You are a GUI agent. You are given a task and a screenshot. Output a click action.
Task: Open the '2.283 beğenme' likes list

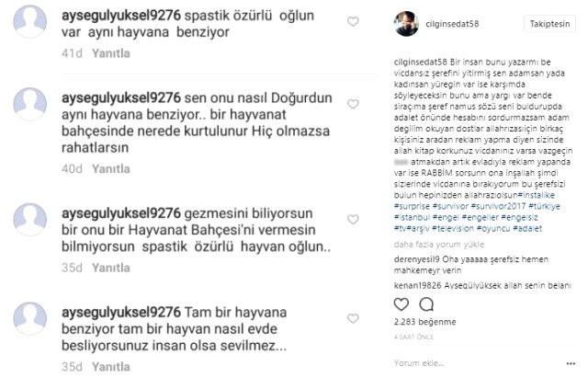[424, 322]
